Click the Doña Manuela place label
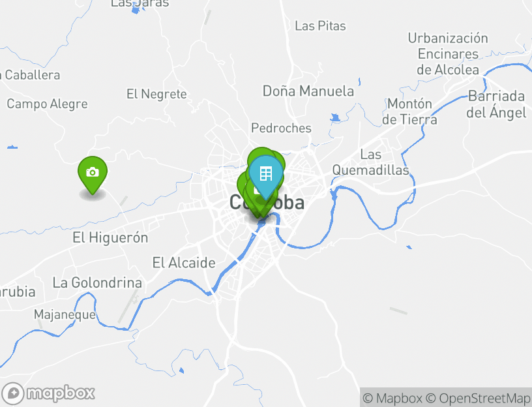532x407 pixels. pyautogui.click(x=308, y=91)
